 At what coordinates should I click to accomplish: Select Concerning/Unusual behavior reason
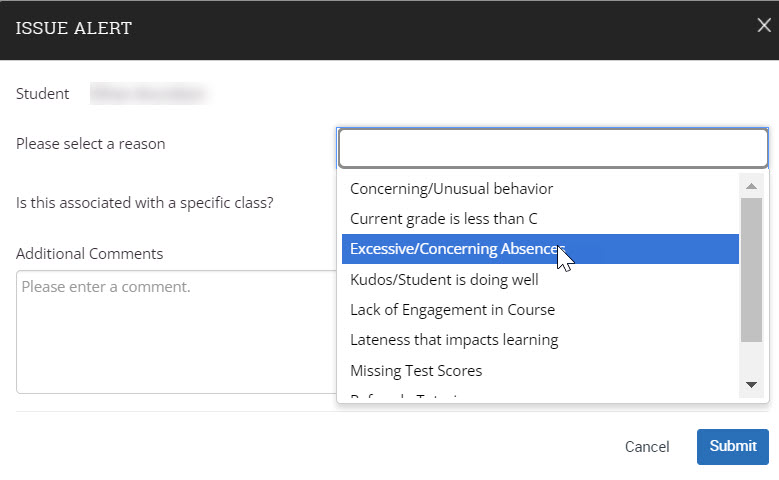[540, 189]
